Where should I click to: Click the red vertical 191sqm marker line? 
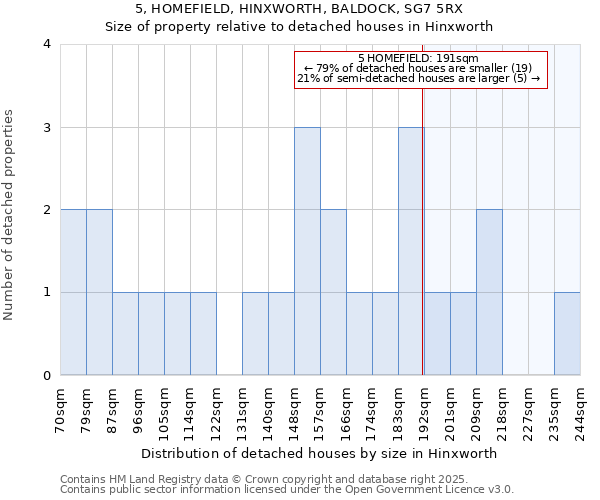pyautogui.click(x=423, y=230)
